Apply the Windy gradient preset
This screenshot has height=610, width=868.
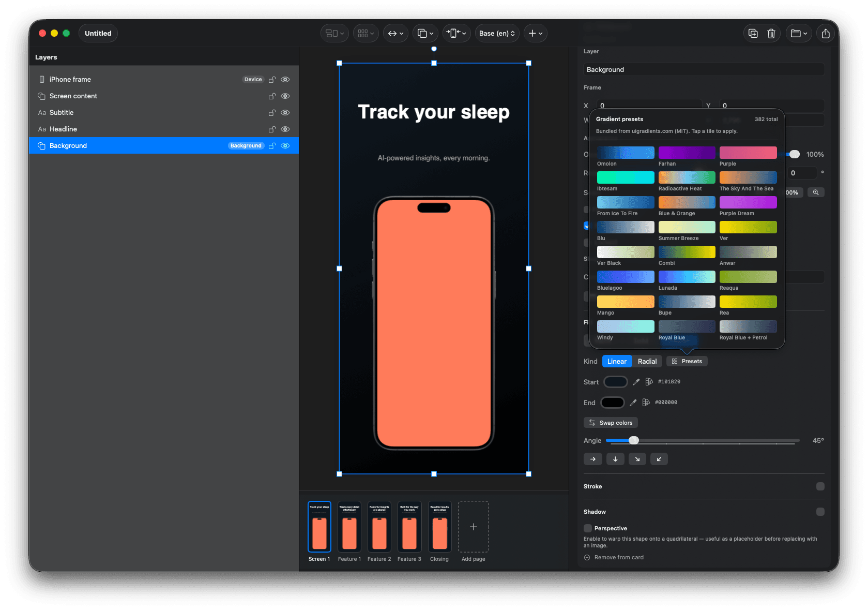click(626, 326)
